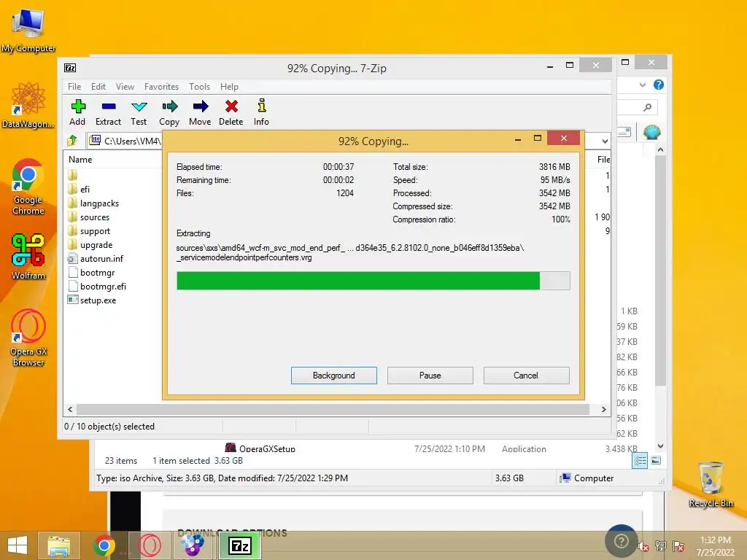The image size is (747, 560).
Task: Select the setup.exe file
Action: click(92, 300)
